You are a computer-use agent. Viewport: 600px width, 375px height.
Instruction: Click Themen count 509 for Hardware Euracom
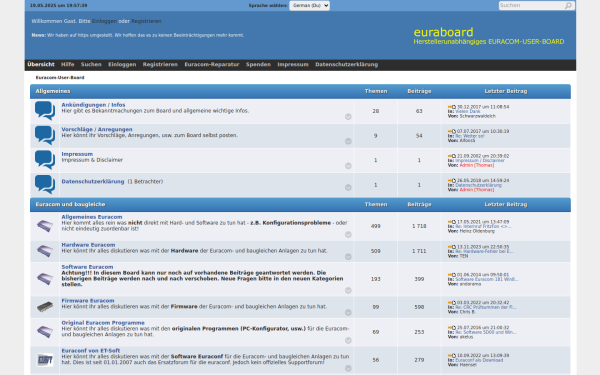375,251
